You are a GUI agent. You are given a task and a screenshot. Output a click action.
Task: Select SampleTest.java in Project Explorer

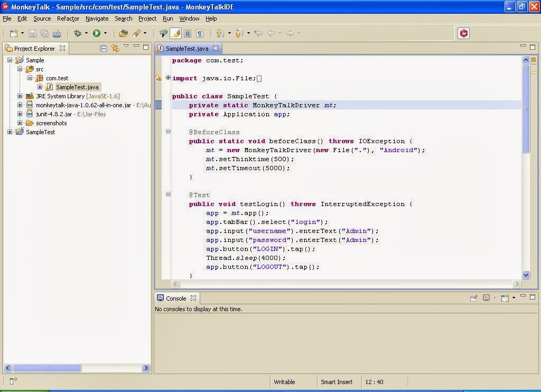click(x=77, y=87)
